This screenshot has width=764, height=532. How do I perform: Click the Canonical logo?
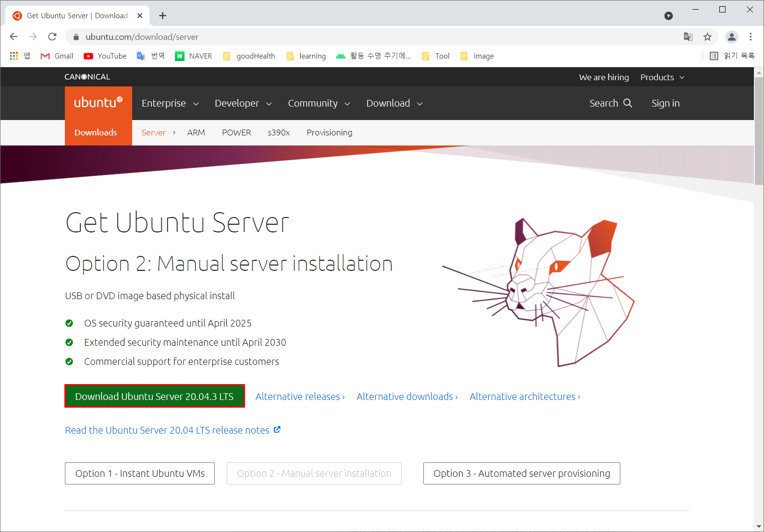pyautogui.click(x=87, y=77)
